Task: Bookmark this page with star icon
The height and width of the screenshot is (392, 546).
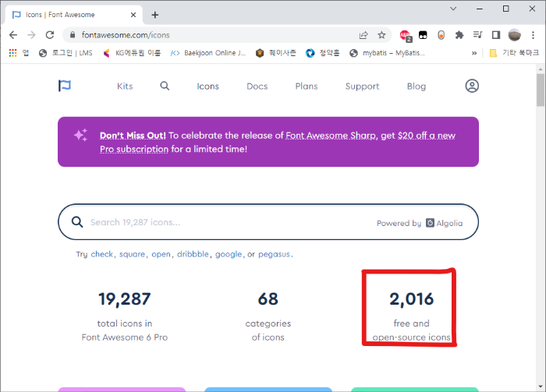Action: coord(381,35)
